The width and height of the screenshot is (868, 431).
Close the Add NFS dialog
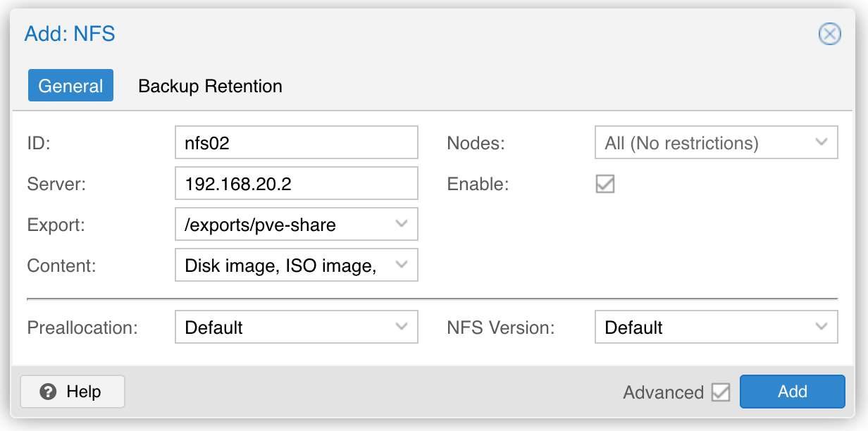[829, 34]
